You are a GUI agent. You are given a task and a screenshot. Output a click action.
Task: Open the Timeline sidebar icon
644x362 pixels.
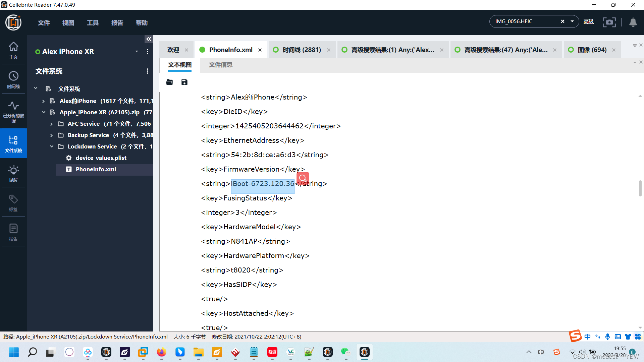[13, 79]
